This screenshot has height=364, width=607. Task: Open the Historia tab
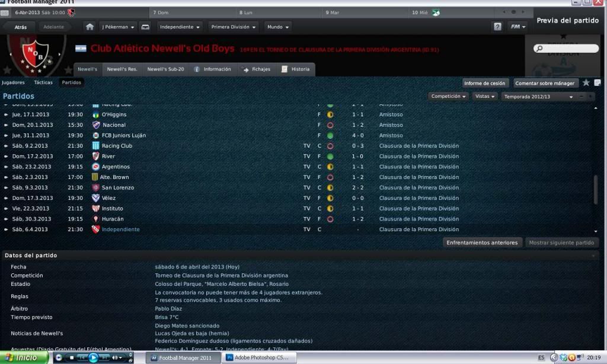(296, 69)
